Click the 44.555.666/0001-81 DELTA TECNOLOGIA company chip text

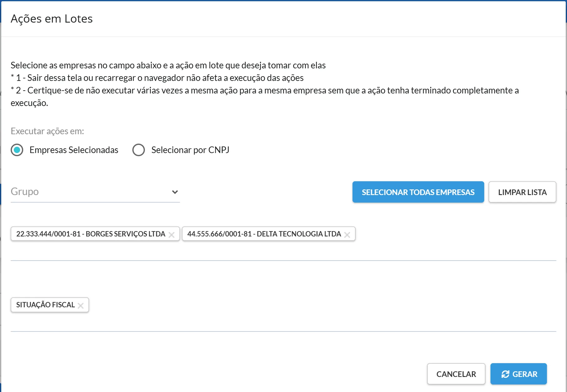pyautogui.click(x=264, y=234)
